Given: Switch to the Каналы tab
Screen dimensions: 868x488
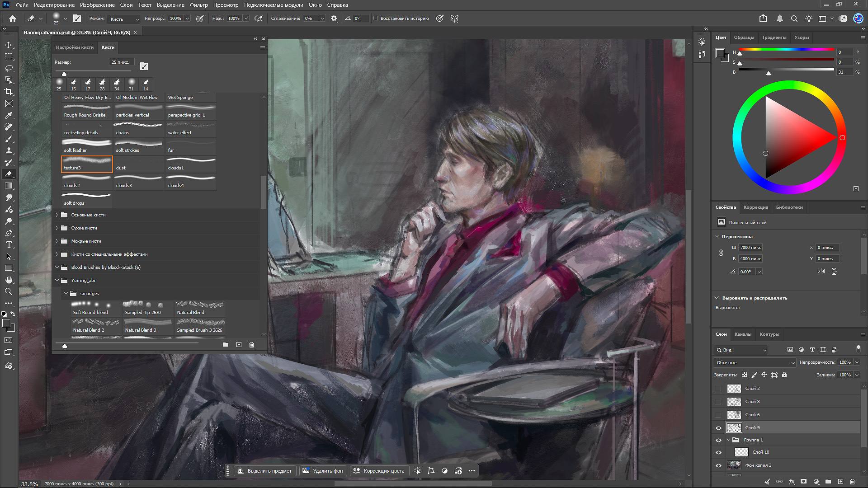Looking at the screenshot, I should click(x=743, y=334).
